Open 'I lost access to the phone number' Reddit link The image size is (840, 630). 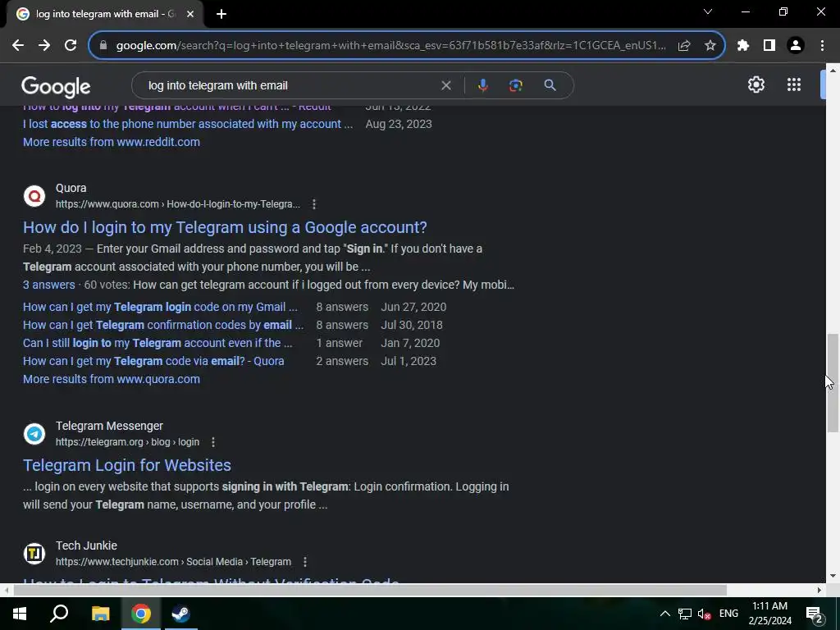pos(188,124)
